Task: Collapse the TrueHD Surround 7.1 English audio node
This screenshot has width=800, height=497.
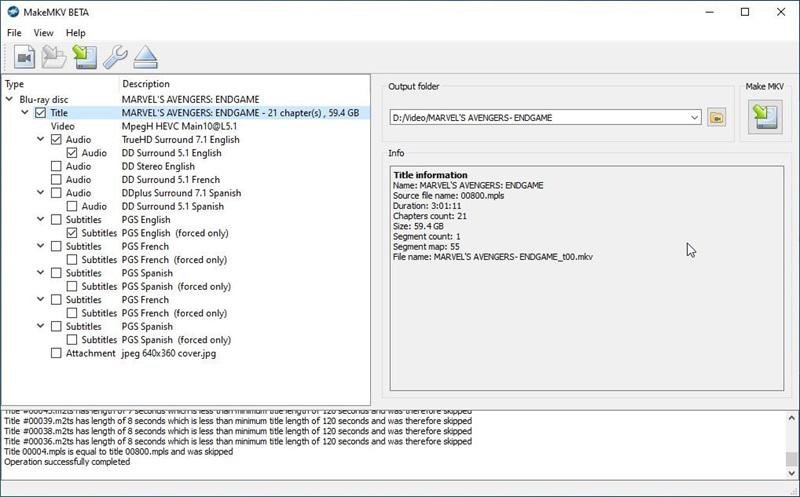Action: pyautogui.click(x=40, y=139)
